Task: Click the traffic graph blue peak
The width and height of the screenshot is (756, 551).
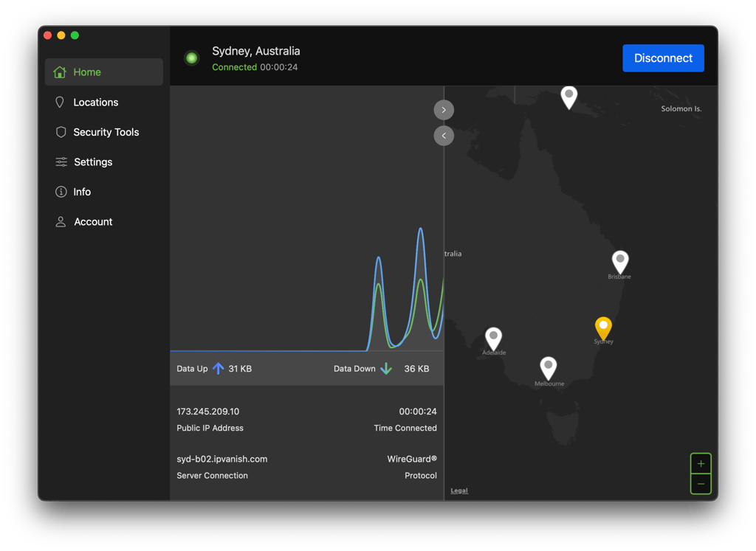Action: (x=420, y=229)
